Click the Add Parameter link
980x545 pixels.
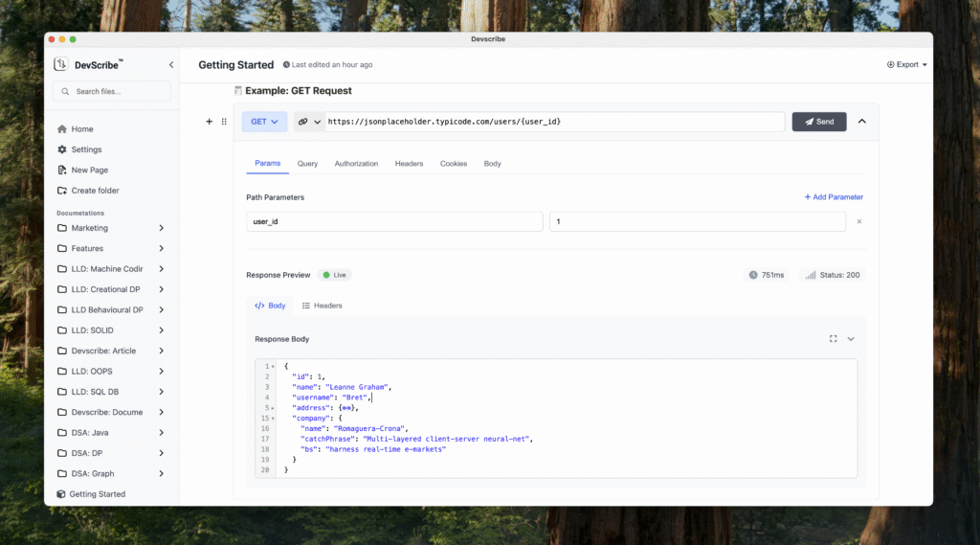833,197
